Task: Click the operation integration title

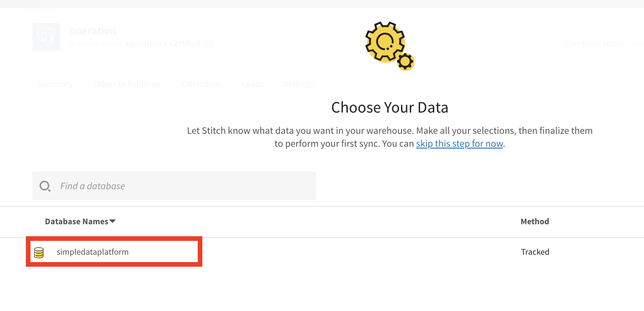Action: [x=93, y=30]
